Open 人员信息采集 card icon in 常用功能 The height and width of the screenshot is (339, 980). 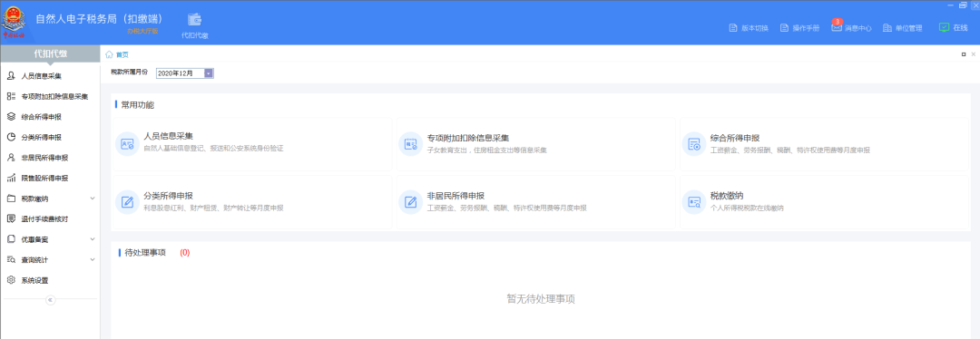tap(128, 144)
